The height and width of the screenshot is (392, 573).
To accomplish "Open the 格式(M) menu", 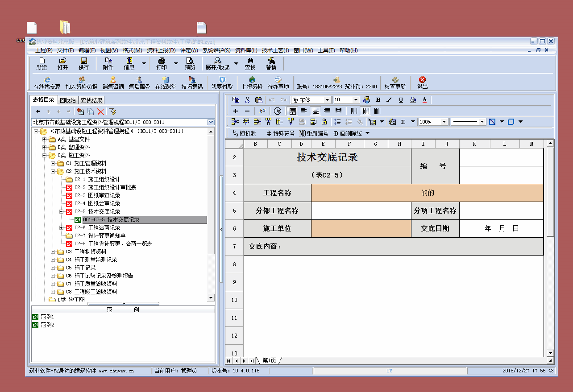I will pyautogui.click(x=132, y=50).
